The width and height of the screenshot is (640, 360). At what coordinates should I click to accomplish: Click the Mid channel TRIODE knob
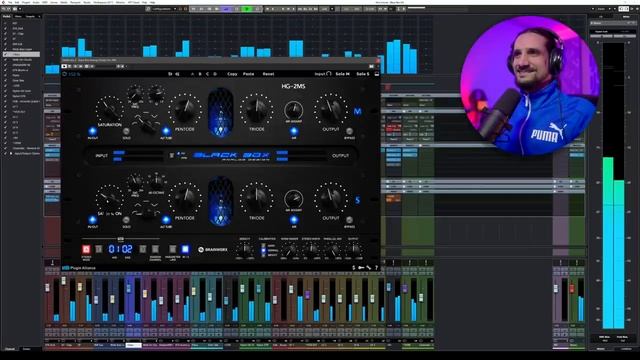257,110
